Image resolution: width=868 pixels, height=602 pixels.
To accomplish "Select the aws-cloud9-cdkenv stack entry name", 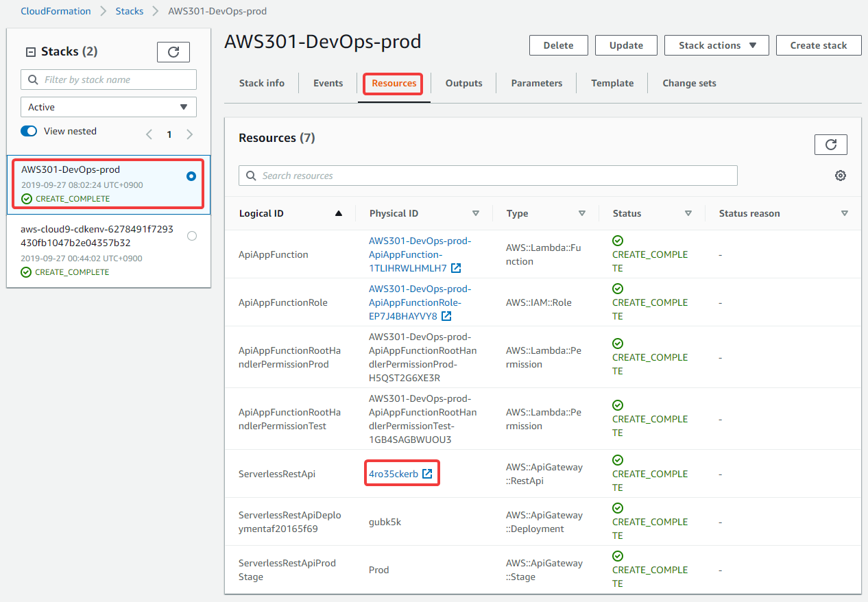I will (x=97, y=236).
